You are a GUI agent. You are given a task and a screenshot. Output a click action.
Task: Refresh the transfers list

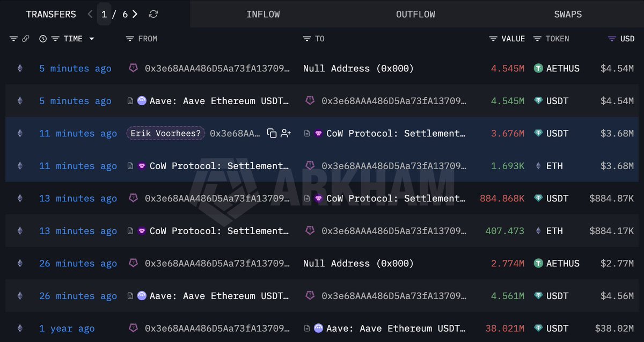pyautogui.click(x=153, y=14)
